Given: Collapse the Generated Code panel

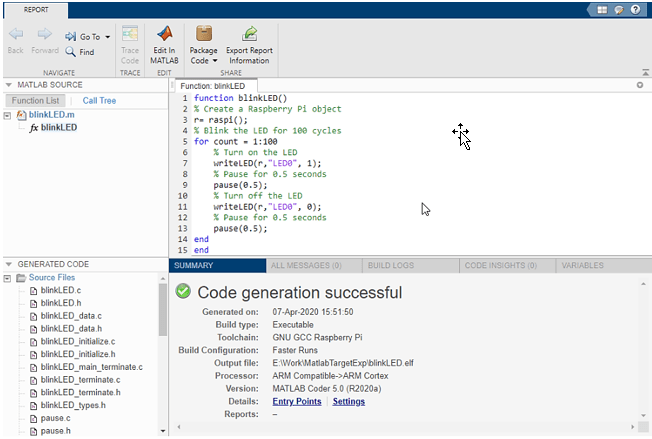Looking at the screenshot, I should [x=9, y=264].
